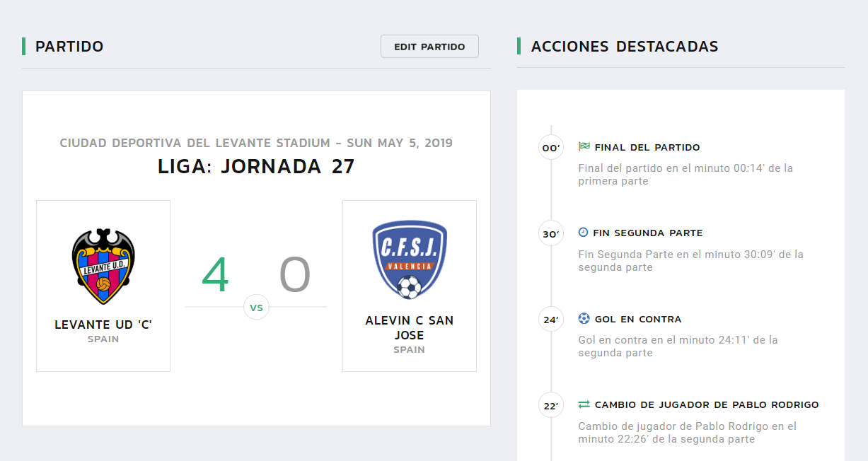Open the LEVANTE UD 'C' team name
This screenshot has width=868, height=461.
[x=103, y=325]
